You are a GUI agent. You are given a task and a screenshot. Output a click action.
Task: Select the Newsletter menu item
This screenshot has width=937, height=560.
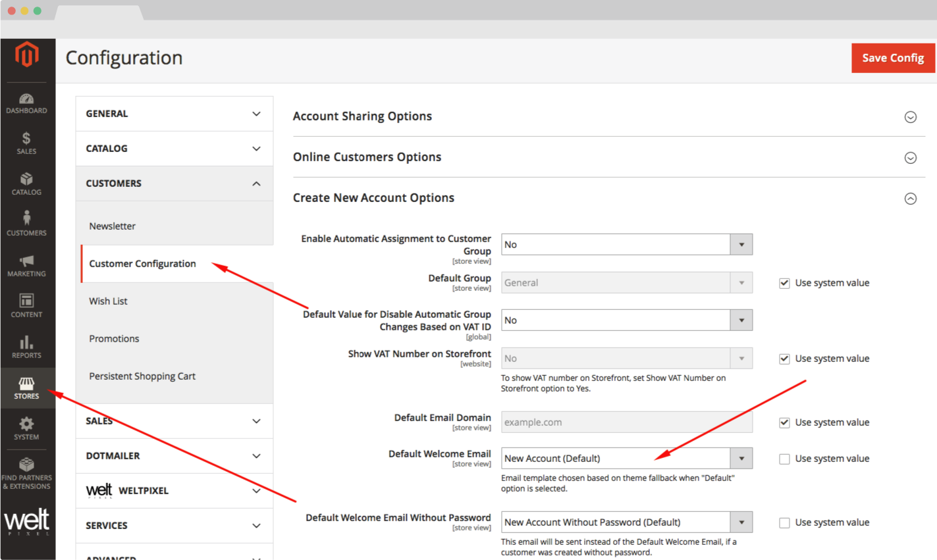pyautogui.click(x=113, y=226)
